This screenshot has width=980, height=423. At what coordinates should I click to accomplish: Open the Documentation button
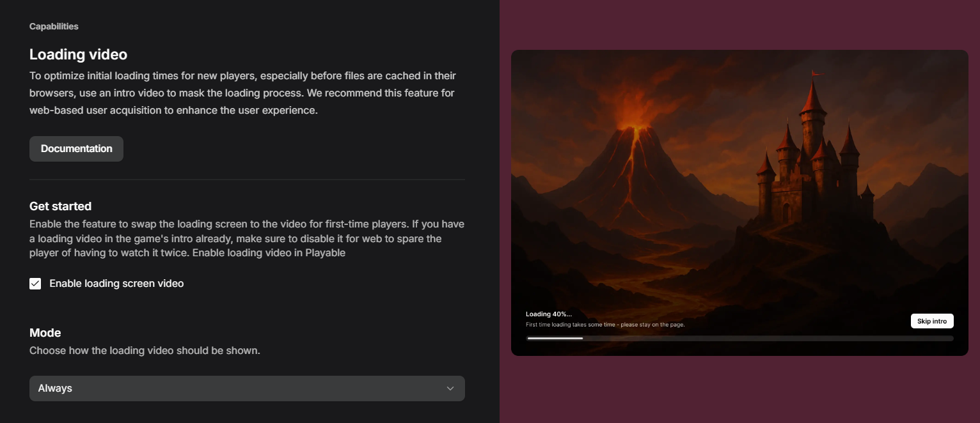click(x=76, y=149)
